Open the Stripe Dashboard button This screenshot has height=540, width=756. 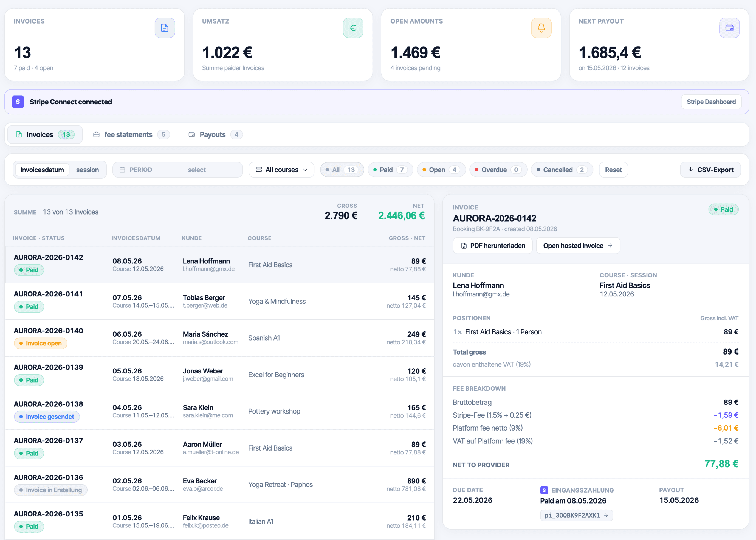coord(711,102)
